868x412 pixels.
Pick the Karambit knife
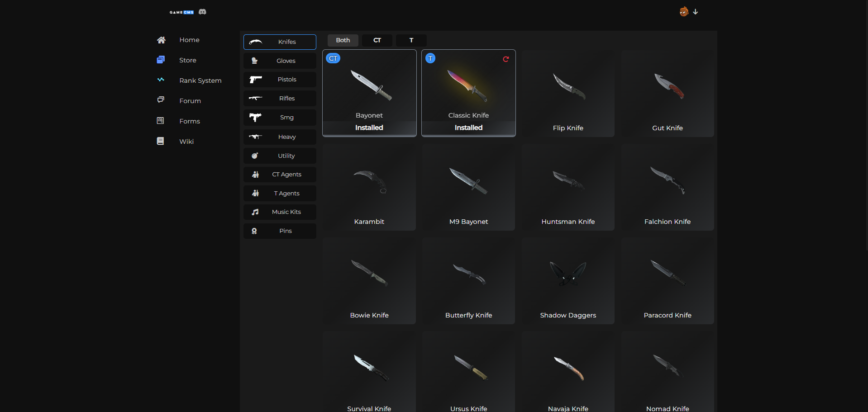[369, 187]
